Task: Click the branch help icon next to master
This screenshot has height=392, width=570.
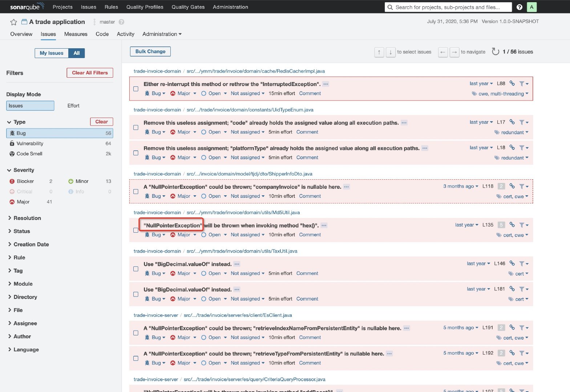Action: pos(121,22)
